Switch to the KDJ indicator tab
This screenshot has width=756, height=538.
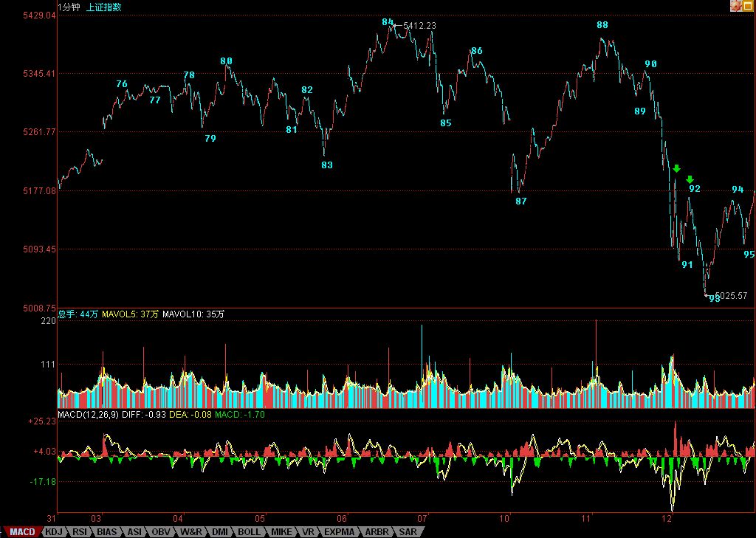point(53,531)
